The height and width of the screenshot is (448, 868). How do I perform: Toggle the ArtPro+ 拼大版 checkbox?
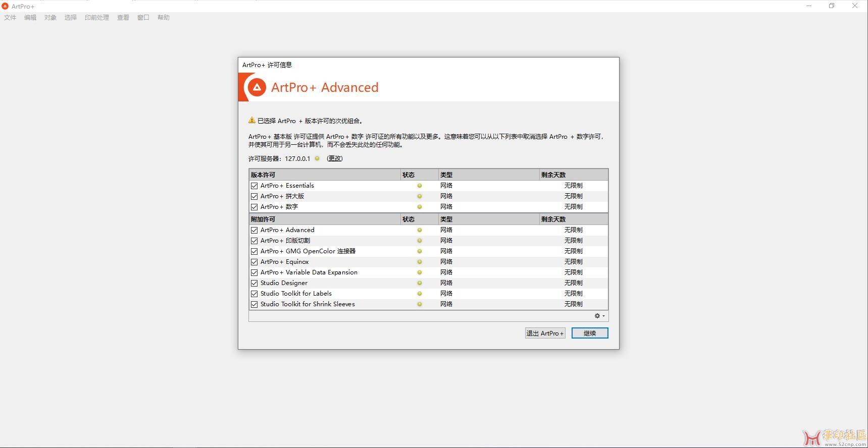click(254, 196)
